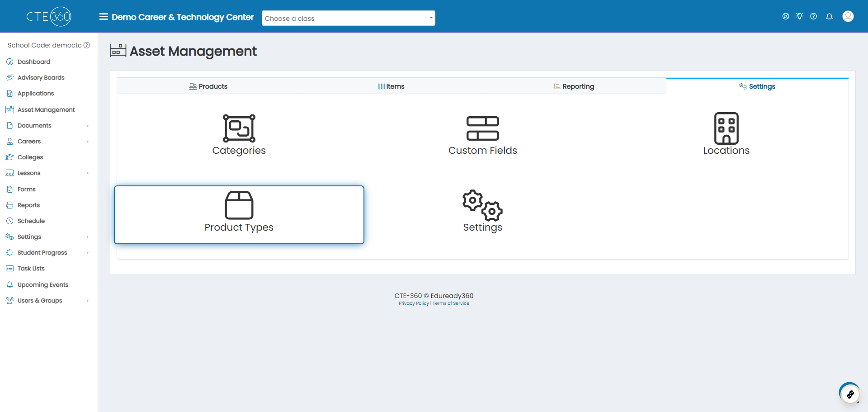This screenshot has width=868, height=412.
Task: Open the floating chat widget button
Action: coord(850,394)
